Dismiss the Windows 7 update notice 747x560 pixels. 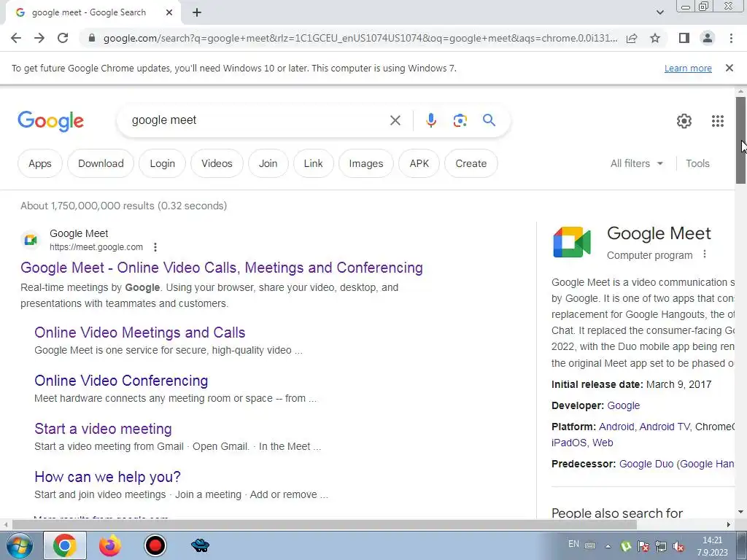click(x=729, y=68)
